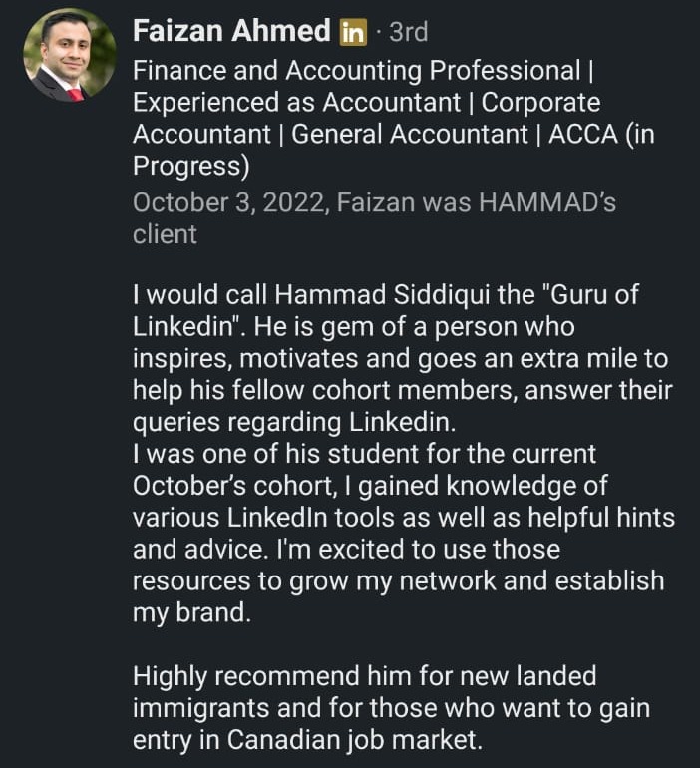
Task: Click the my brand closing words
Action: 191,613
